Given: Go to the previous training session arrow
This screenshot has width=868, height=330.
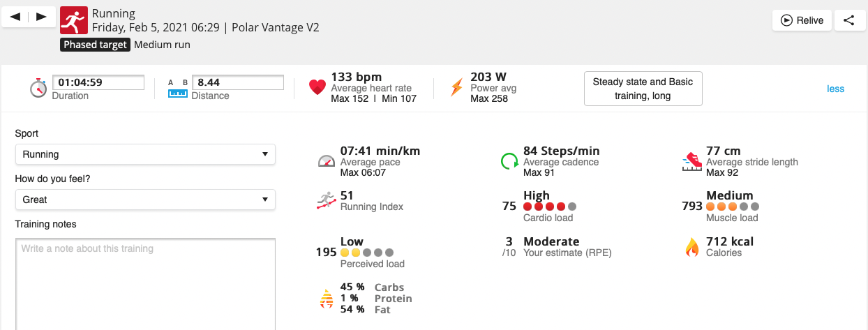Looking at the screenshot, I should tap(15, 17).
